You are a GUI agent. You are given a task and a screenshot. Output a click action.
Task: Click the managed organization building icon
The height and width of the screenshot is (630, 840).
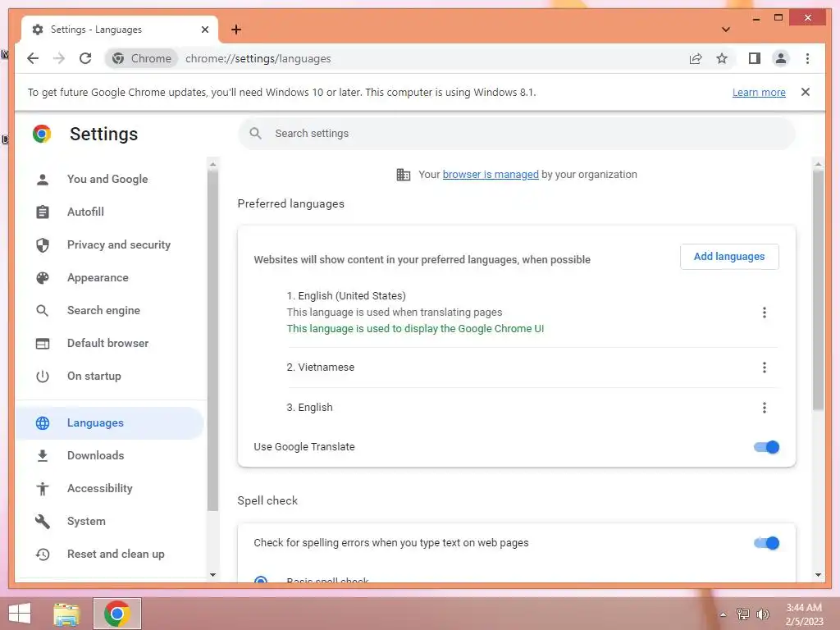coord(404,175)
